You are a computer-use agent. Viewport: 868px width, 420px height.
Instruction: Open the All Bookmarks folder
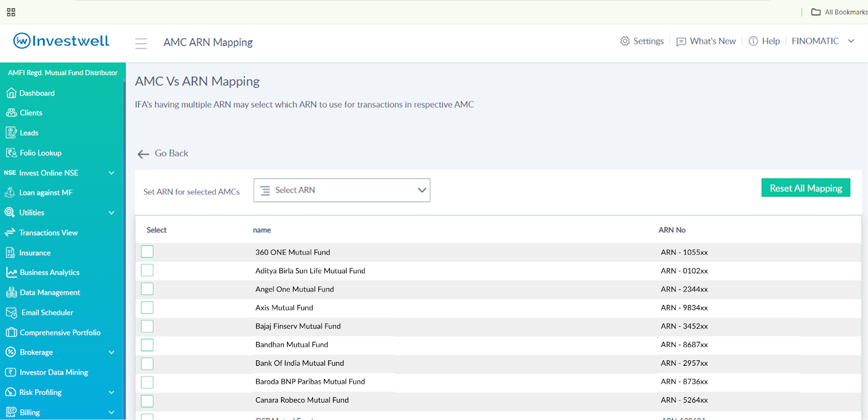pyautogui.click(x=839, y=12)
